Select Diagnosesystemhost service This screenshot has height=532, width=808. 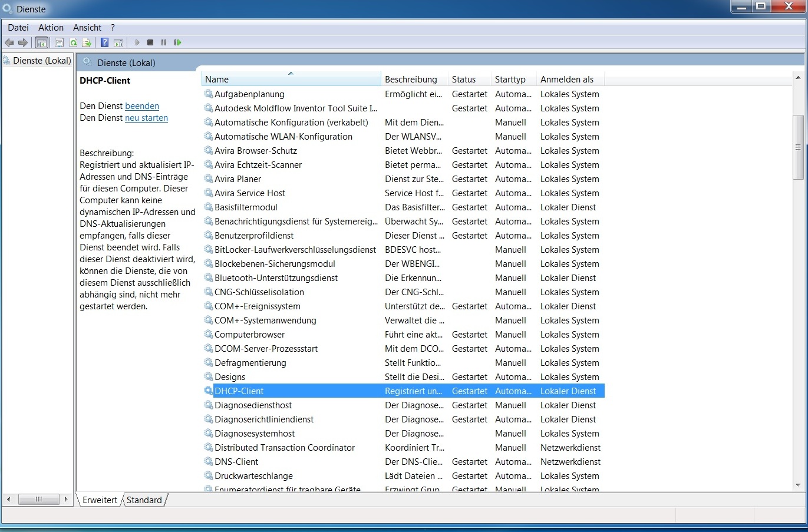point(404,434)
